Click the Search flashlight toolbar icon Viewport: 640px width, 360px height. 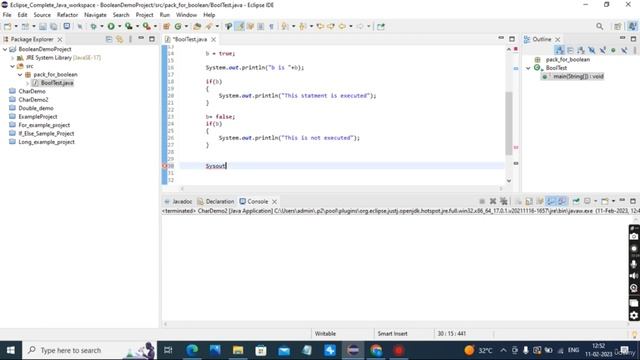(209, 27)
